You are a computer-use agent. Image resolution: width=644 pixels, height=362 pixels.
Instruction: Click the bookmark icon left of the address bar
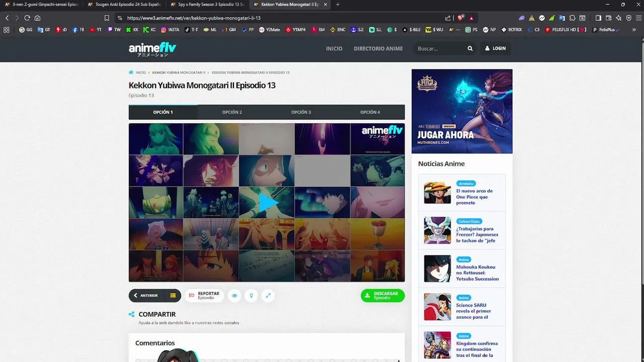click(x=107, y=18)
